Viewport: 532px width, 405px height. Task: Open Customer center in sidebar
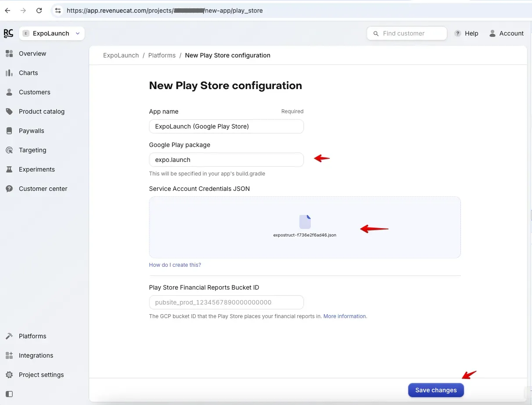pyautogui.click(x=43, y=189)
